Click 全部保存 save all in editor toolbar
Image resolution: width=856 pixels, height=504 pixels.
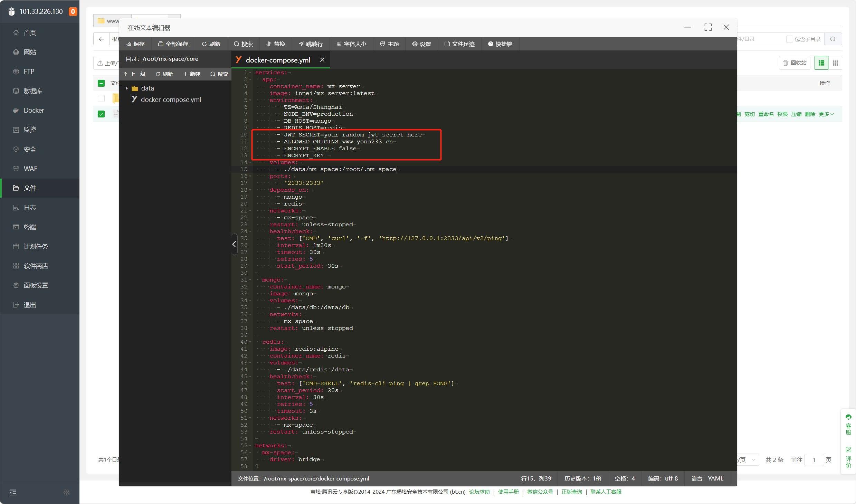(173, 44)
